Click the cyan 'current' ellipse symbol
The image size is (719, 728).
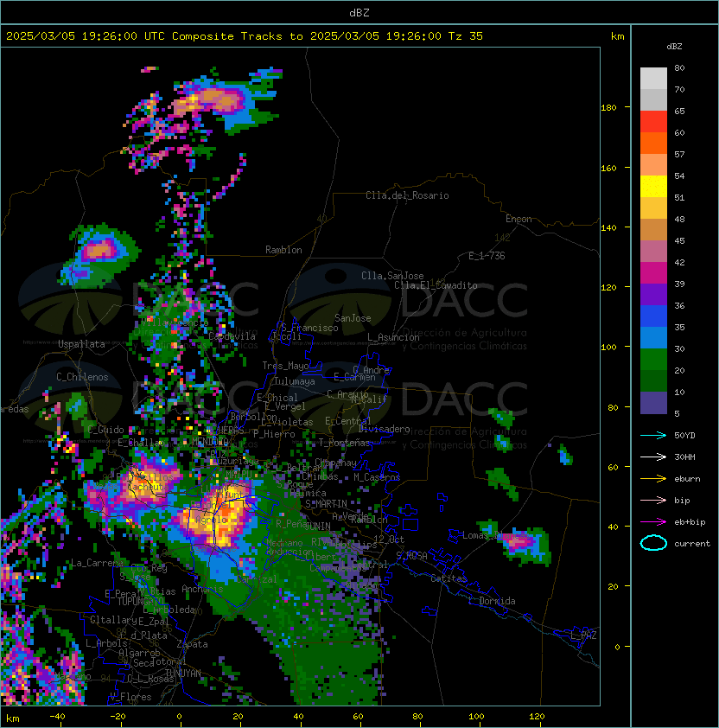click(653, 543)
